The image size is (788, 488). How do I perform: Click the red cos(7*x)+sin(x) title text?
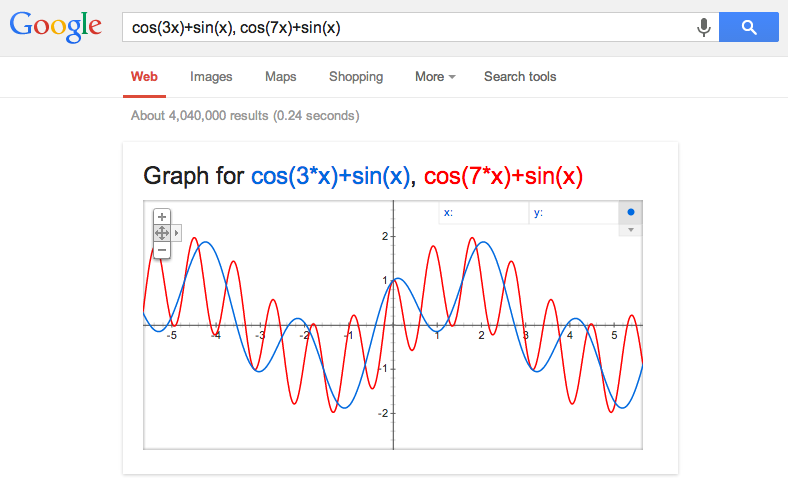click(503, 177)
